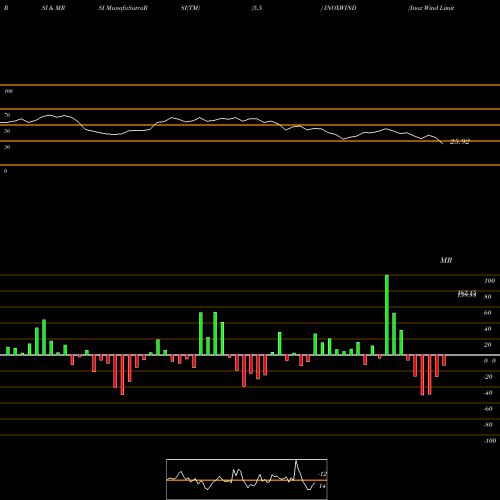Click the overlapping MR value near 80 level
Viewport: 500px width, 500px height.
467,294
